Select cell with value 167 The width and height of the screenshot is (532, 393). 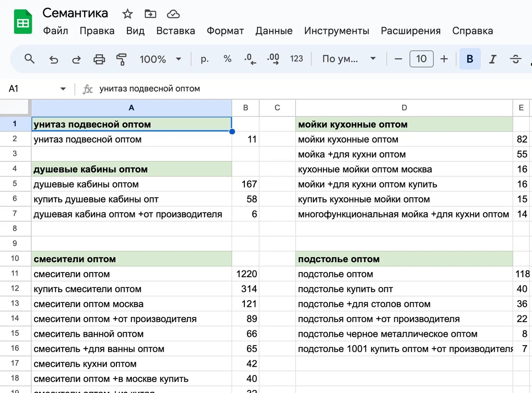(246, 184)
